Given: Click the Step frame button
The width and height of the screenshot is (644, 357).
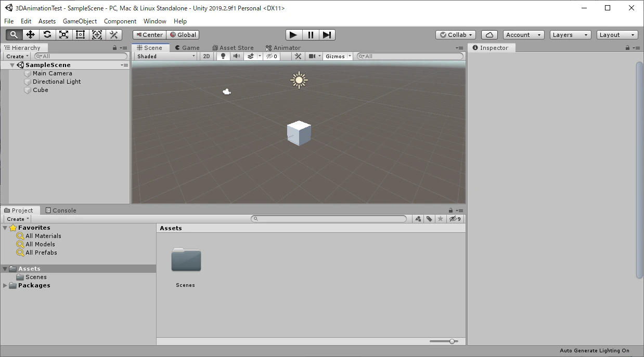Looking at the screenshot, I should pyautogui.click(x=327, y=35).
